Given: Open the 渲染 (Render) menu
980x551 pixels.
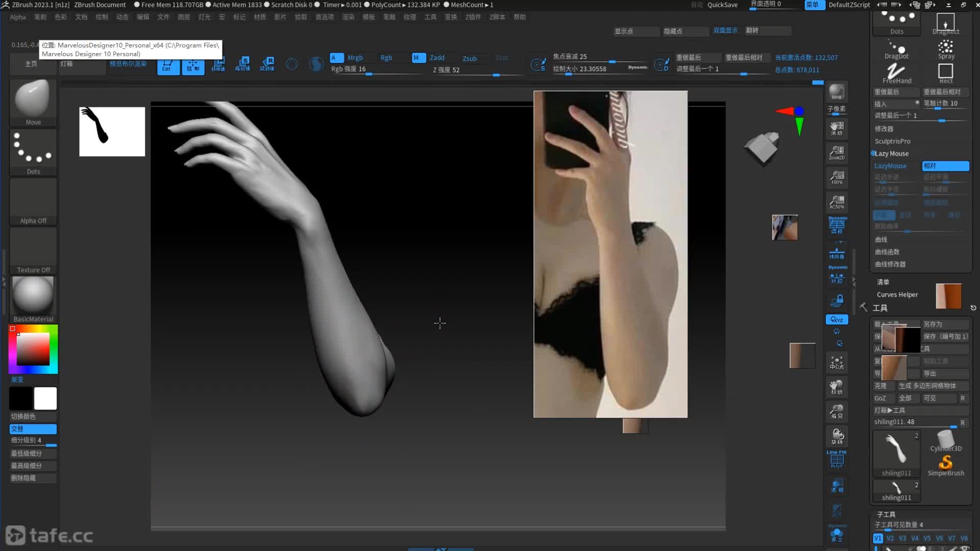Looking at the screenshot, I should click(x=348, y=17).
